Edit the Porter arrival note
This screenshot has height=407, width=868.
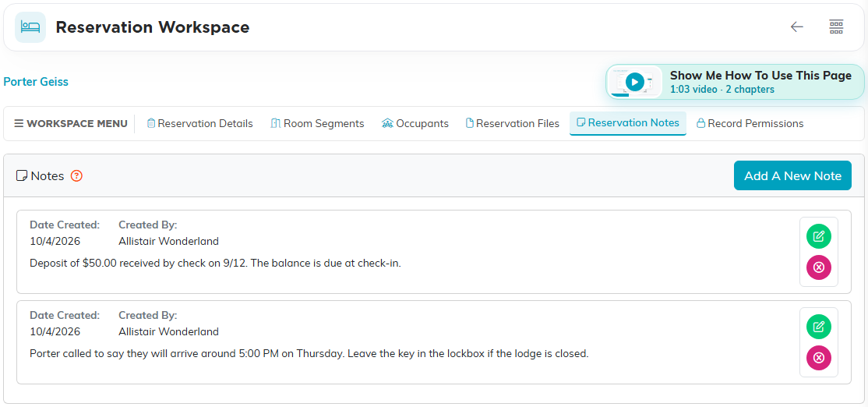point(819,327)
